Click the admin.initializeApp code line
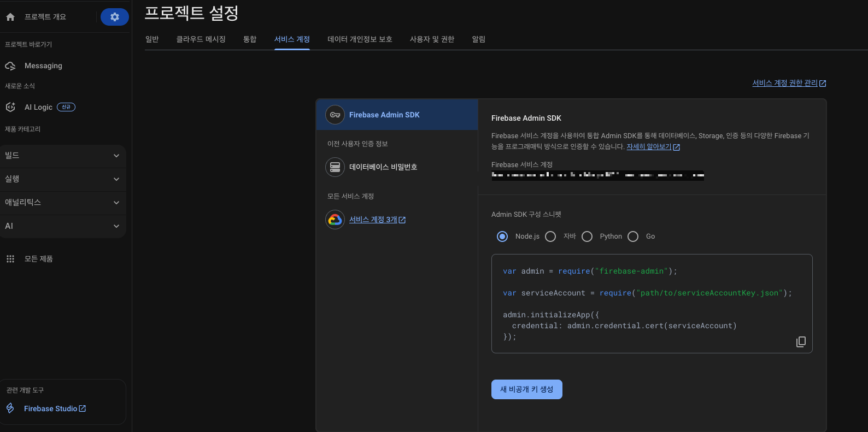 pyautogui.click(x=551, y=315)
